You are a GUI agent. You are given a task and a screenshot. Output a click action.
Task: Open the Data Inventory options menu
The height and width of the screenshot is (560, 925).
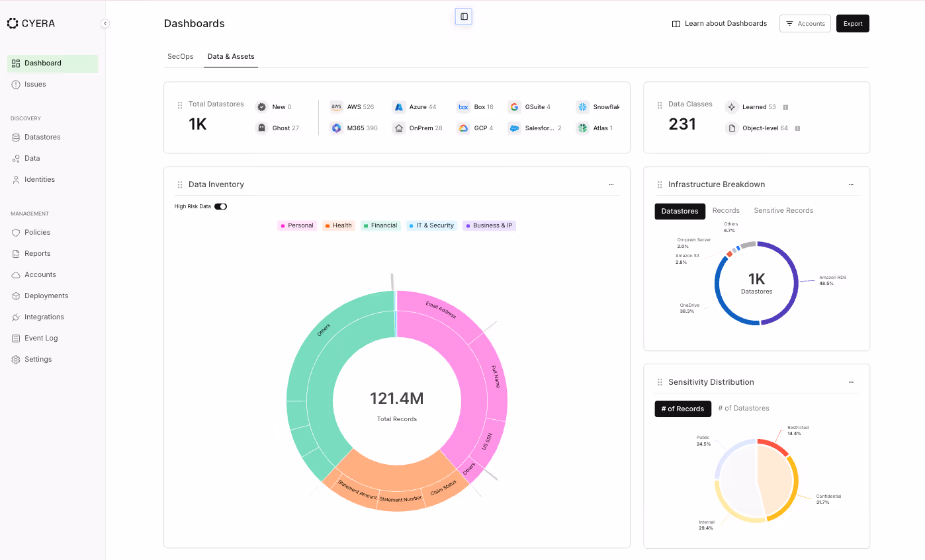click(611, 185)
